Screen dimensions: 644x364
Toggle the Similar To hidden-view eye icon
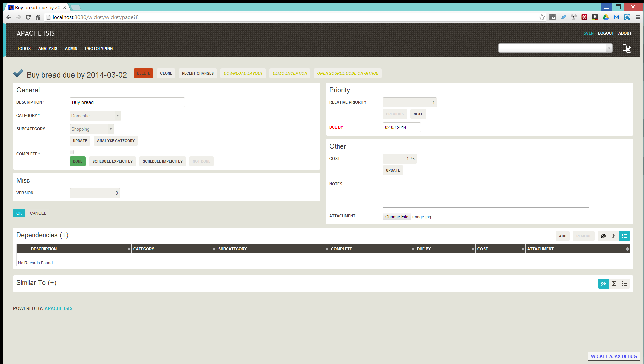[x=603, y=284]
